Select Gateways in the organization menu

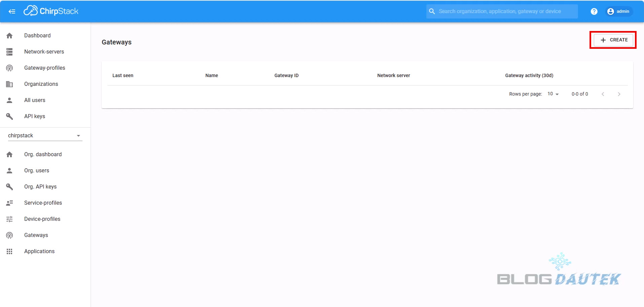(36, 235)
